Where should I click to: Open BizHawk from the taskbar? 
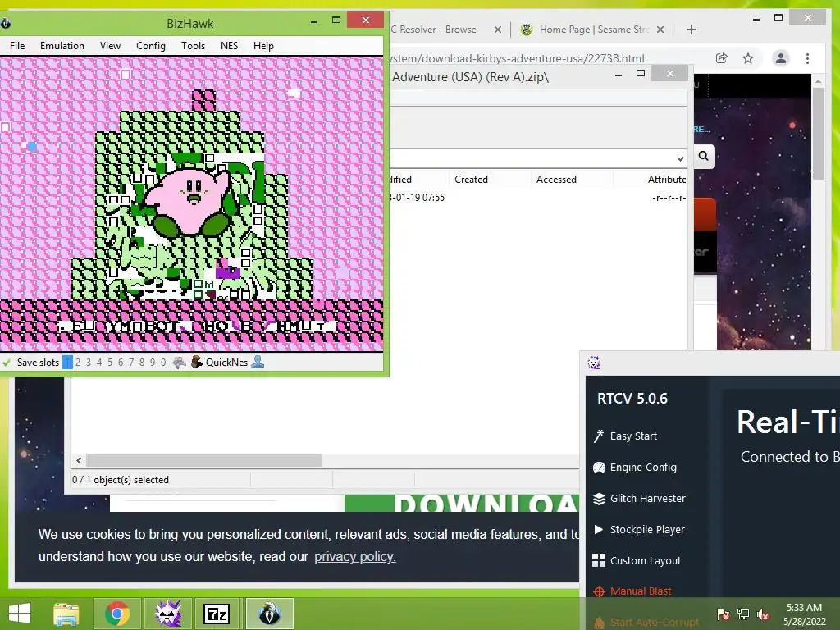click(x=269, y=614)
